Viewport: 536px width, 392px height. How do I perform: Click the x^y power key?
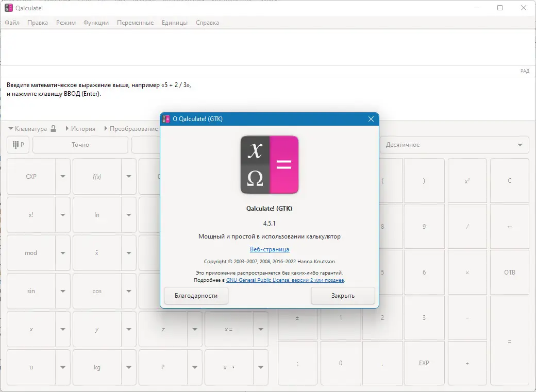[x=467, y=181]
